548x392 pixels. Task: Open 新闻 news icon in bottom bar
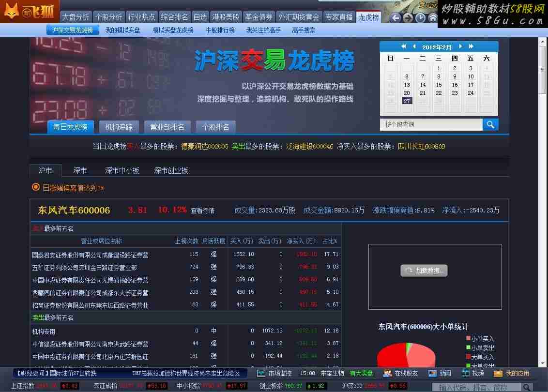click(x=432, y=373)
